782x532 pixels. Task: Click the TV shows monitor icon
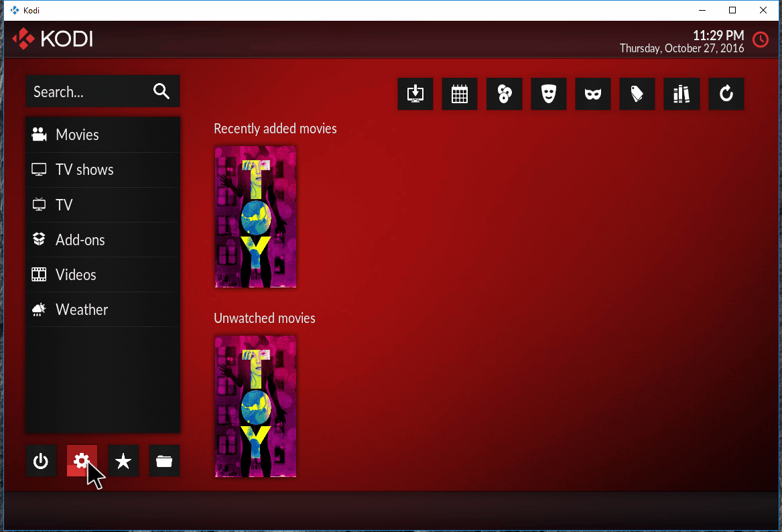point(39,170)
